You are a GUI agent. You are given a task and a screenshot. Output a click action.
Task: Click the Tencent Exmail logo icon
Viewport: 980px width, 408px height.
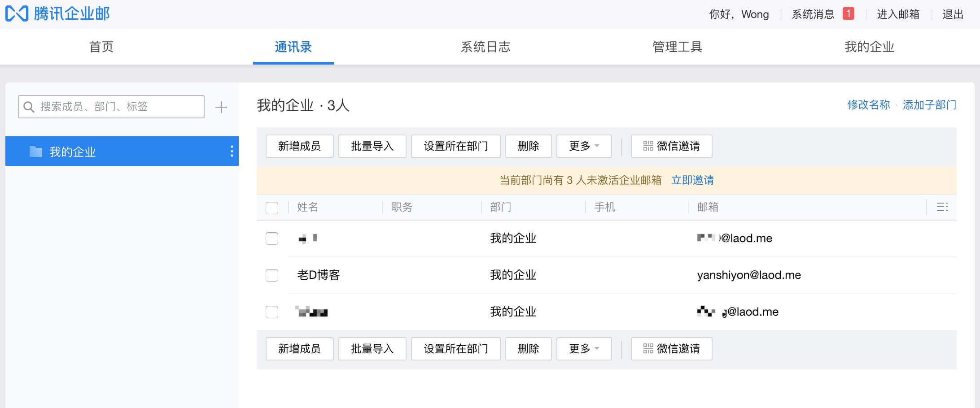(17, 14)
